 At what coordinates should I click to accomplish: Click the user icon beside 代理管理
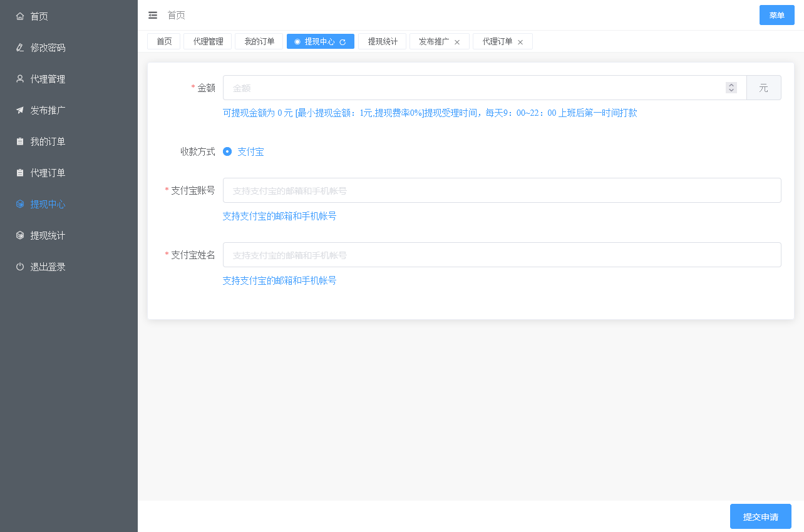click(x=20, y=79)
